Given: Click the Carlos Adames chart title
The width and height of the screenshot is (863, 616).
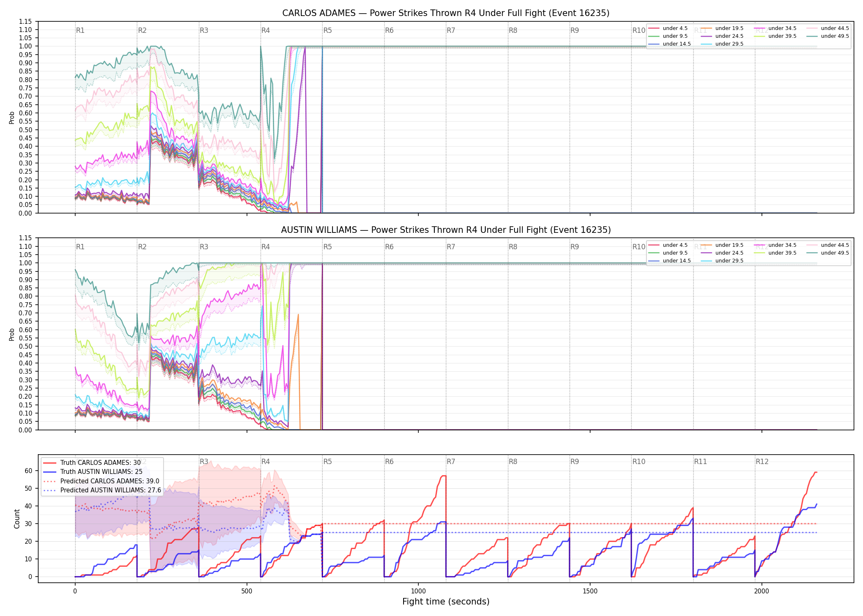Looking at the screenshot, I should pos(446,13).
